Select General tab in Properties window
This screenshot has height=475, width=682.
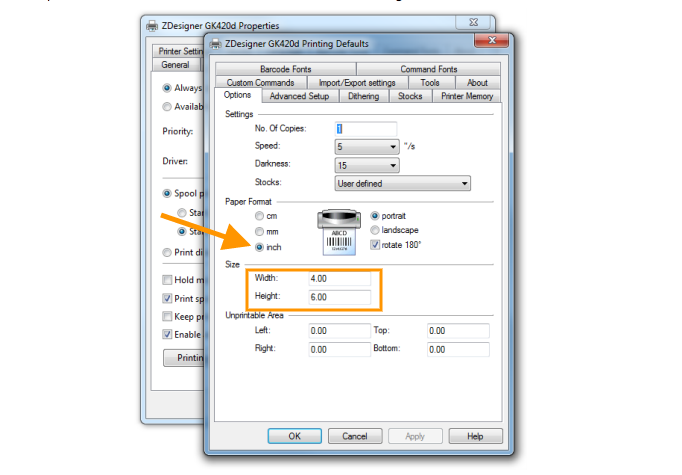coord(176,64)
